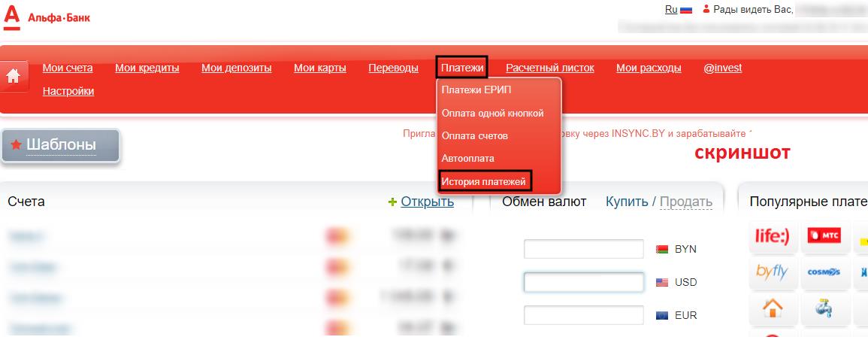This screenshot has width=868, height=346.
Task: Click the green plus icon near Открыть
Action: click(392, 202)
